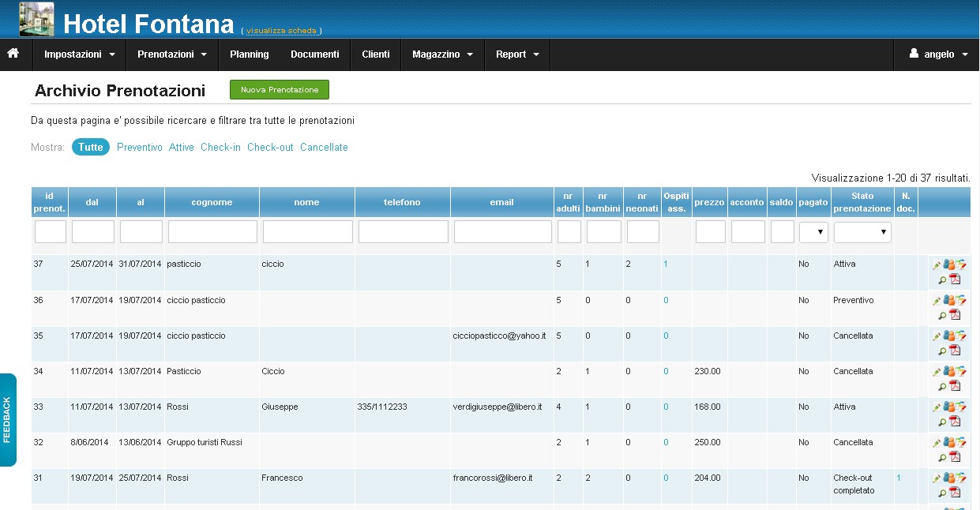
Task: Focus the telefono filter field
Action: [404, 232]
